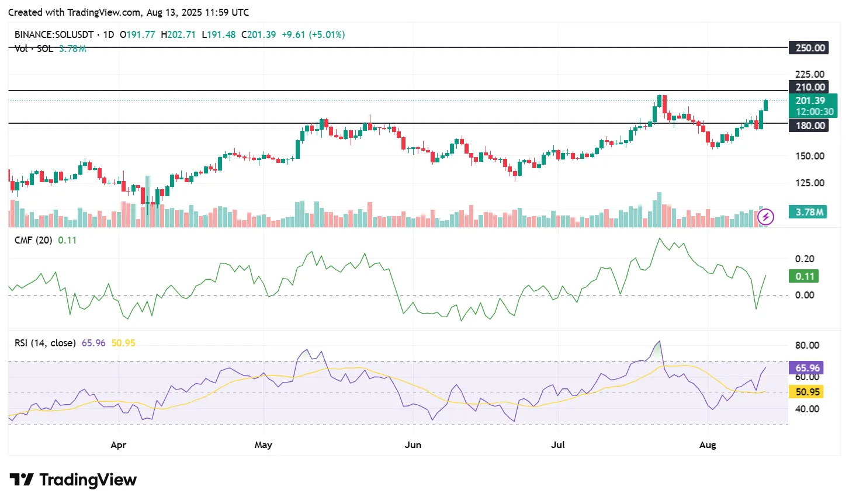The image size is (849, 504).
Task: Click the teal 3.78M volume badge
Action: [x=808, y=212]
